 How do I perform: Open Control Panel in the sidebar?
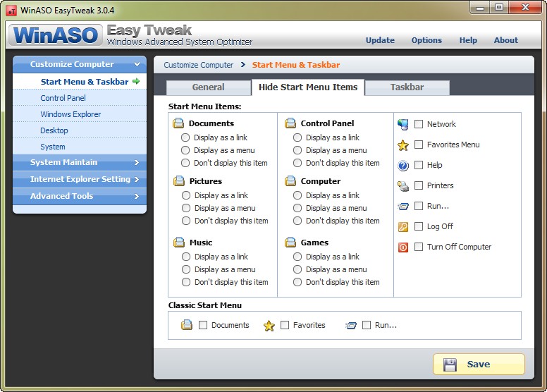80,98
